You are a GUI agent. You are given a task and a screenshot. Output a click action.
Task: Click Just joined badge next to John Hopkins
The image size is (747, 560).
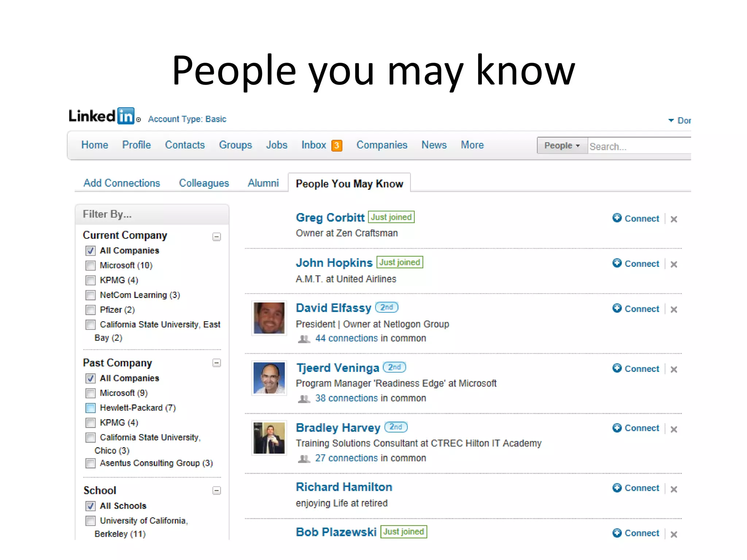click(399, 262)
